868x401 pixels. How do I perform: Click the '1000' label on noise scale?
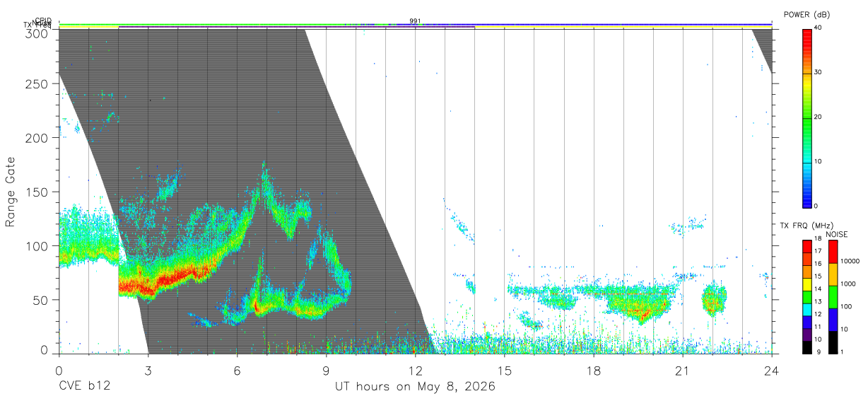point(848,284)
